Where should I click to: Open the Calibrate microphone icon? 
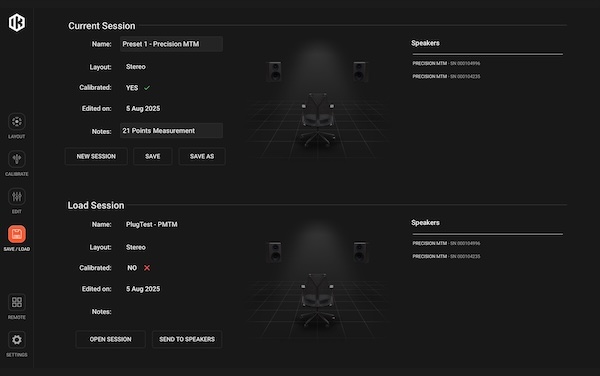(x=17, y=159)
